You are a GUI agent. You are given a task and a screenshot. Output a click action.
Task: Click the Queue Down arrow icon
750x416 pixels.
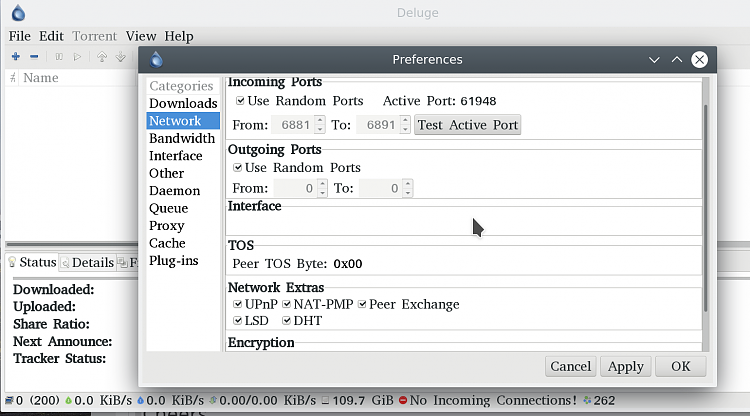(121, 57)
